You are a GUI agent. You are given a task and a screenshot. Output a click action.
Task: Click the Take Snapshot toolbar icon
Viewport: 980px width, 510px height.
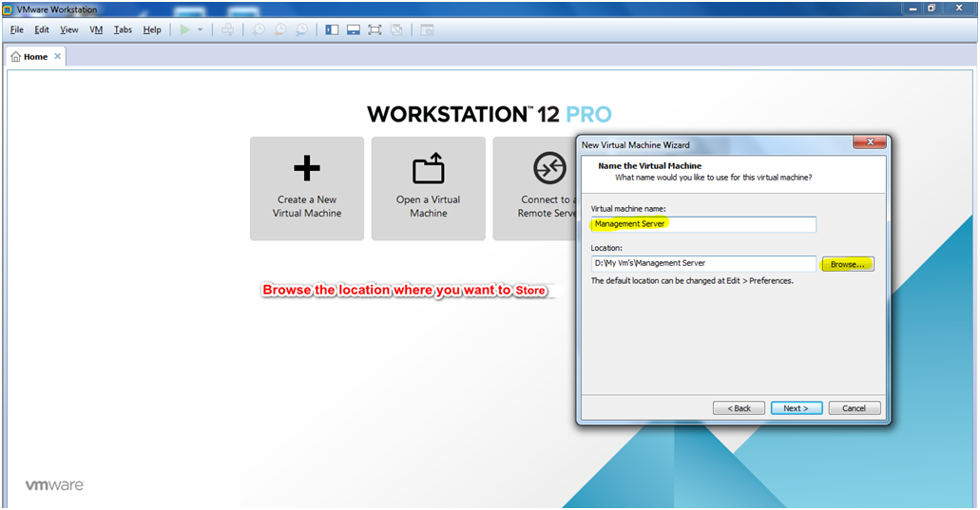259,29
